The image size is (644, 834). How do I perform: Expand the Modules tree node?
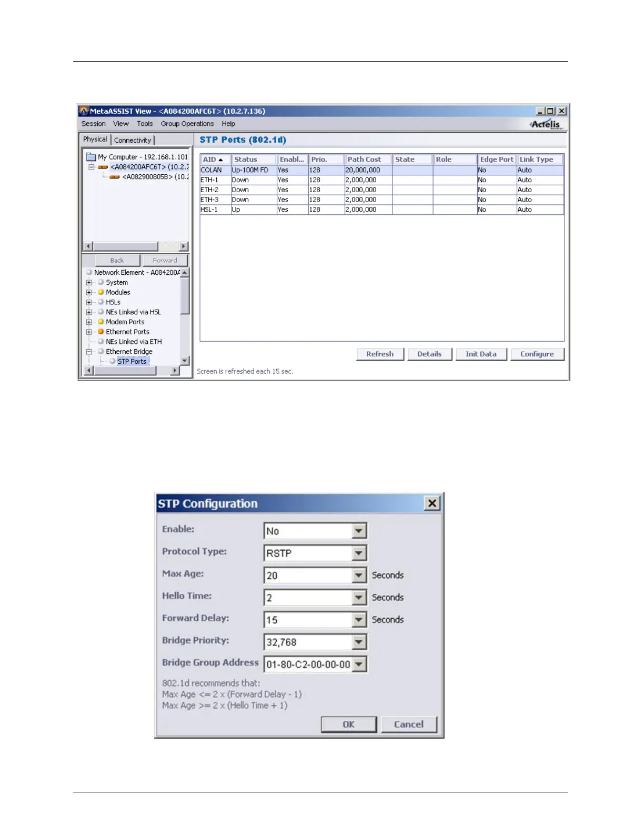coord(89,292)
